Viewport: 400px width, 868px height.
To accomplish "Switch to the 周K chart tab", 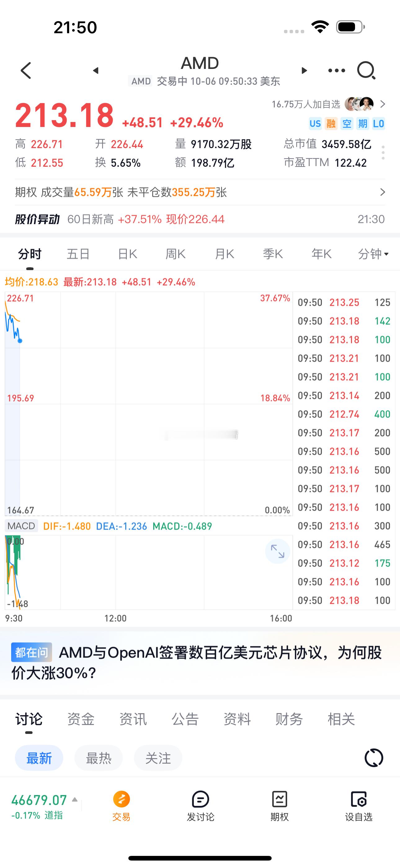I will tap(176, 254).
